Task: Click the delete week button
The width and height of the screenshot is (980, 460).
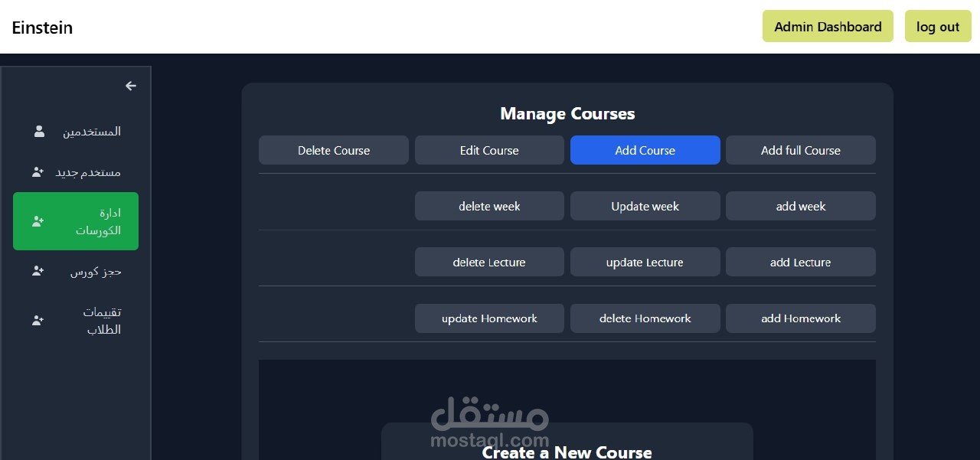Action: click(x=489, y=206)
